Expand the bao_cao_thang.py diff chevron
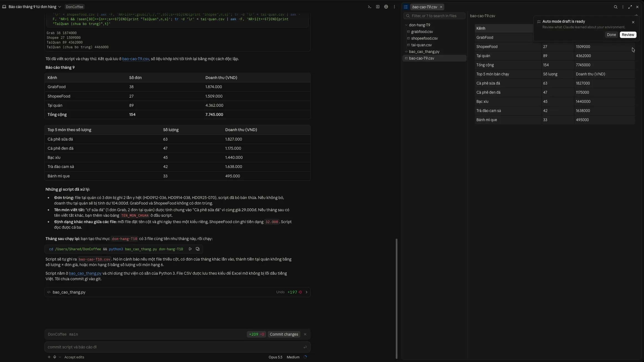 [306, 292]
